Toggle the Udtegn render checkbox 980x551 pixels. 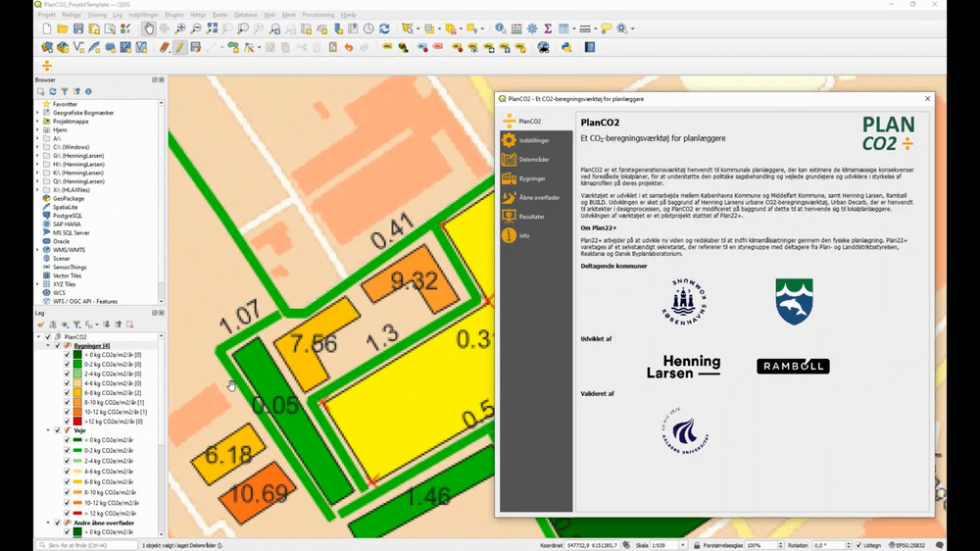(858, 545)
